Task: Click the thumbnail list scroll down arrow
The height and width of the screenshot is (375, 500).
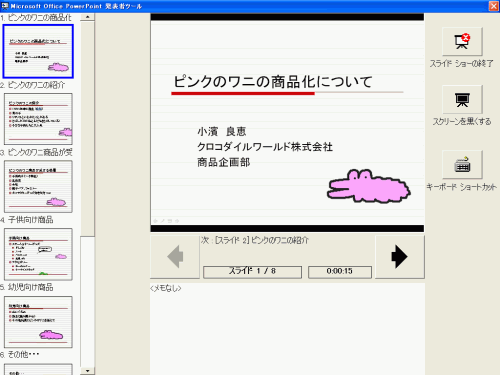Action: pyautogui.click(x=88, y=371)
